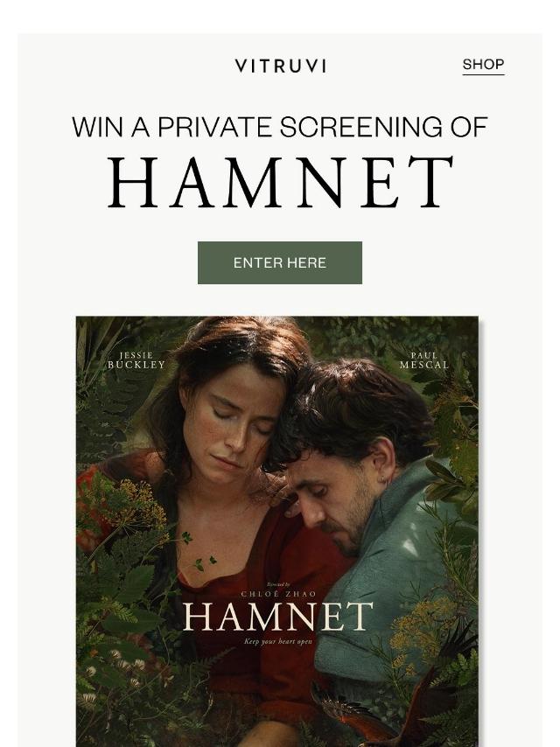This screenshot has height=747, width=560.
Task: Click the cream HAMNET title on poster
Action: click(x=277, y=616)
